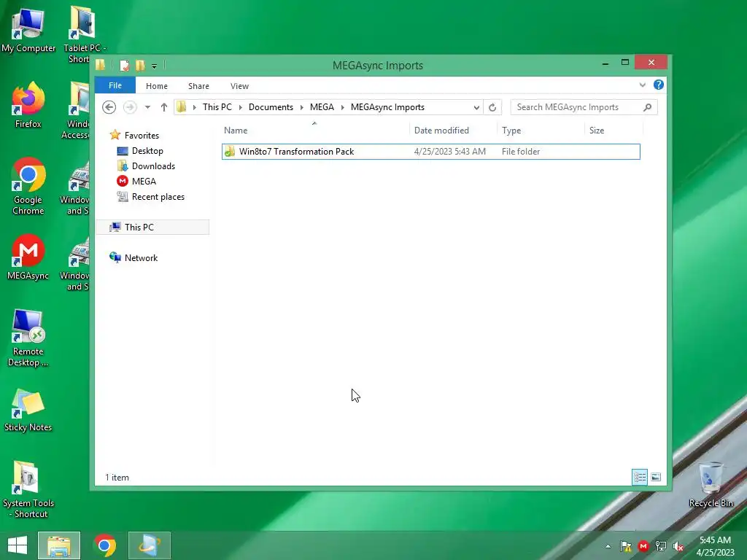
Task: Select Favorites in the navigation pane
Action: pos(142,135)
